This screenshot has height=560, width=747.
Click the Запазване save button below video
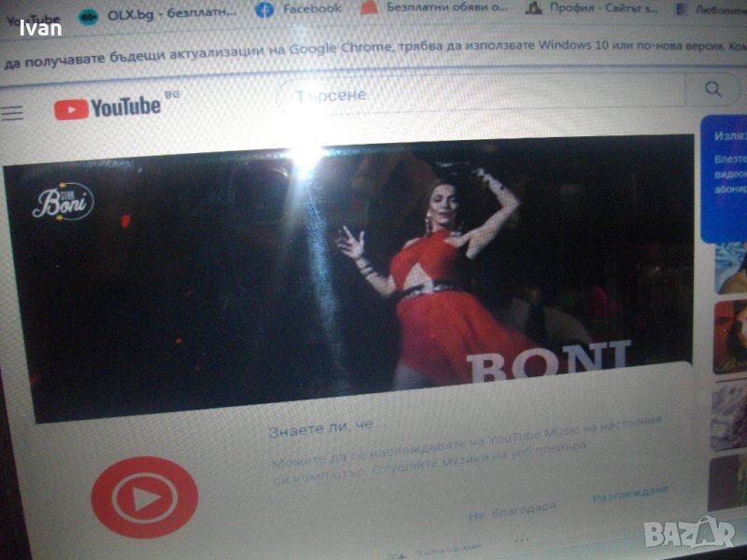tap(441, 551)
